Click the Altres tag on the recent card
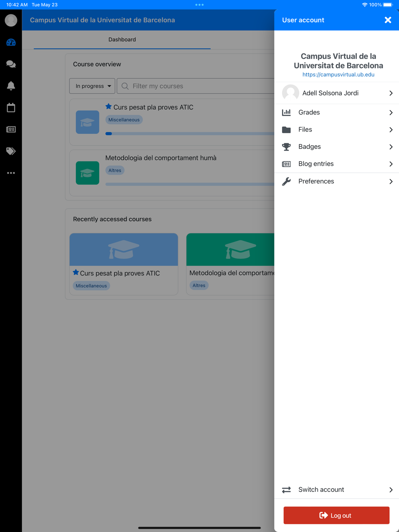The image size is (399, 532). [199, 285]
